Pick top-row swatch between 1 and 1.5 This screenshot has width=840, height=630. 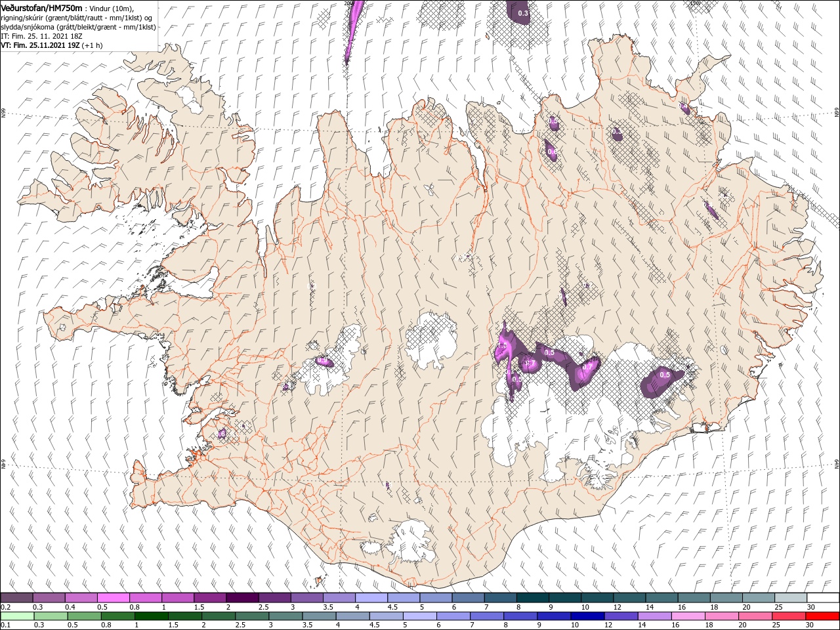coord(178,598)
